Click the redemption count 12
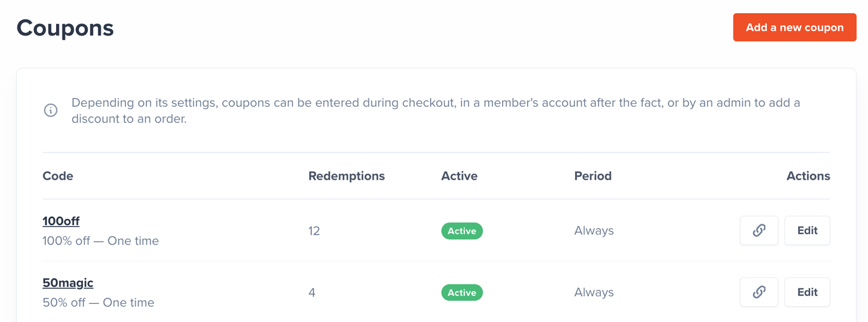The height and width of the screenshot is (322, 868). click(x=314, y=231)
